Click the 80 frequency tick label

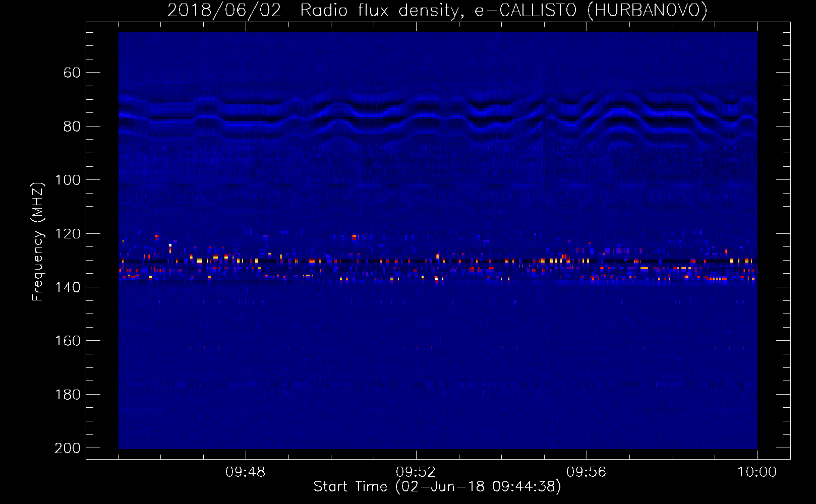coord(72,127)
